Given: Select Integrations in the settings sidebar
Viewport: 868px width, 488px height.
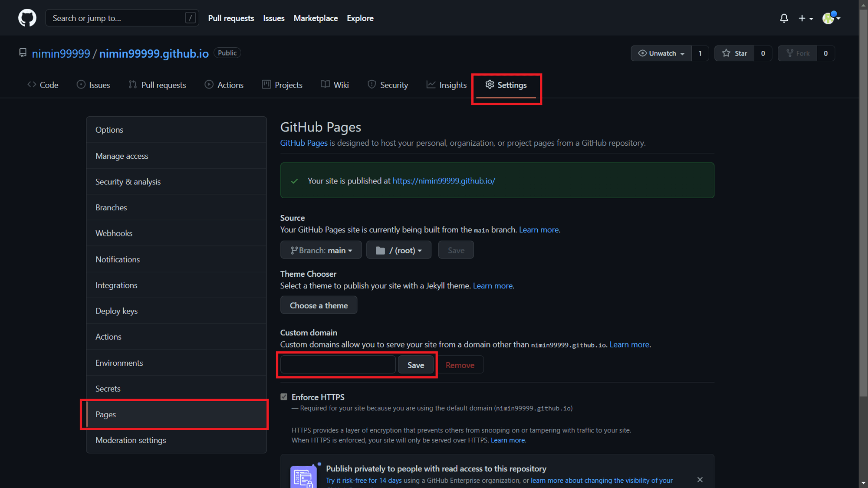Looking at the screenshot, I should point(176,285).
